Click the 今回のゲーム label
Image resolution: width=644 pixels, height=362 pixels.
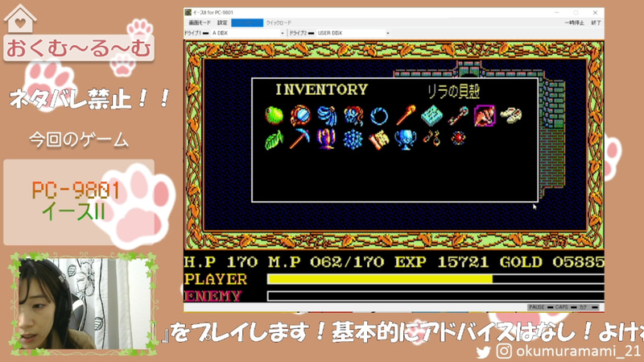pyautogui.click(x=78, y=140)
